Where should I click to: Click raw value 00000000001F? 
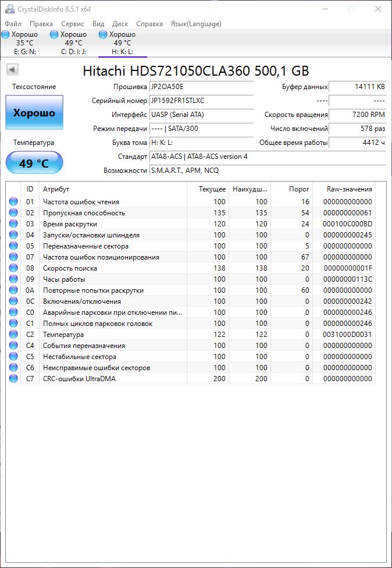point(348,268)
